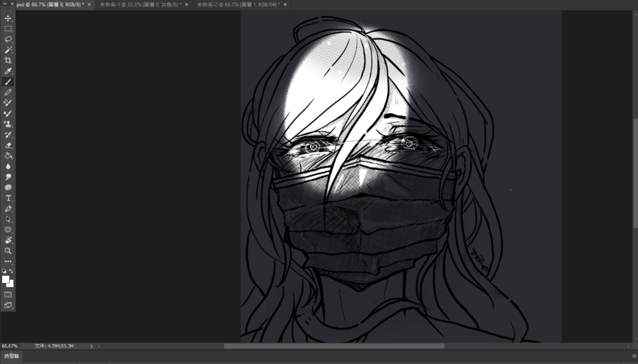
Task: Open the status bar info arrow menu
Action: pos(92,346)
